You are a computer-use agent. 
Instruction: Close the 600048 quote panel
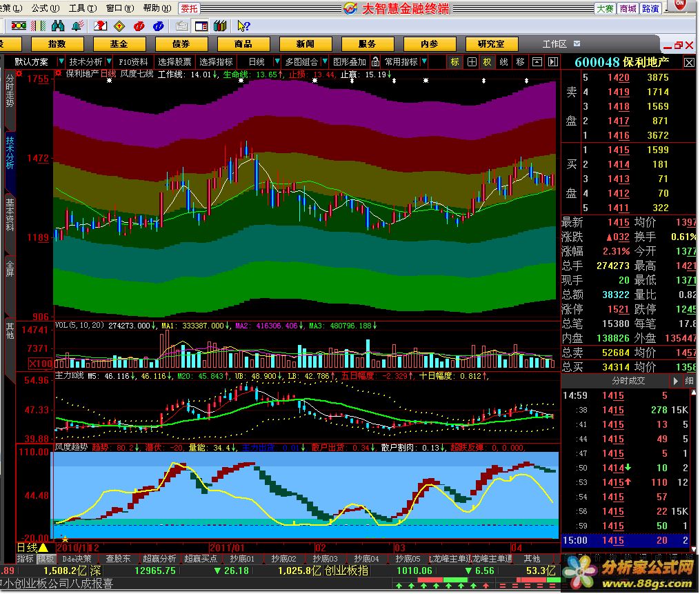(689, 63)
